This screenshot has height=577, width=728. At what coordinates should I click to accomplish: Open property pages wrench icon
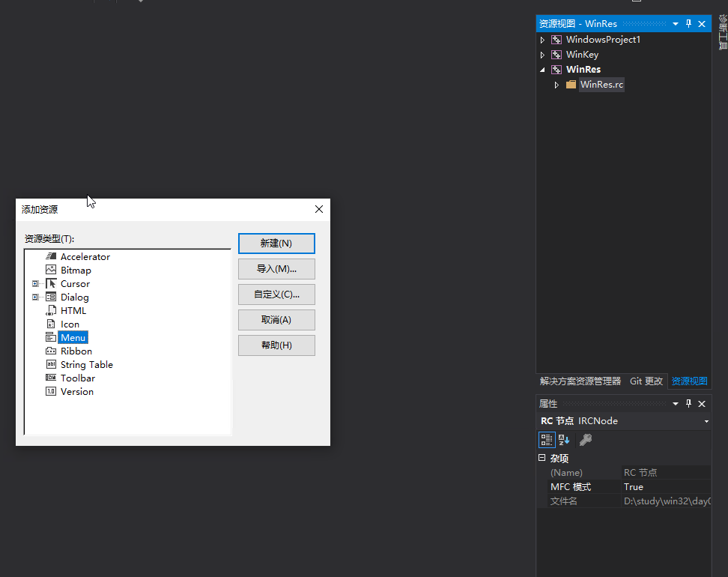[x=586, y=439]
